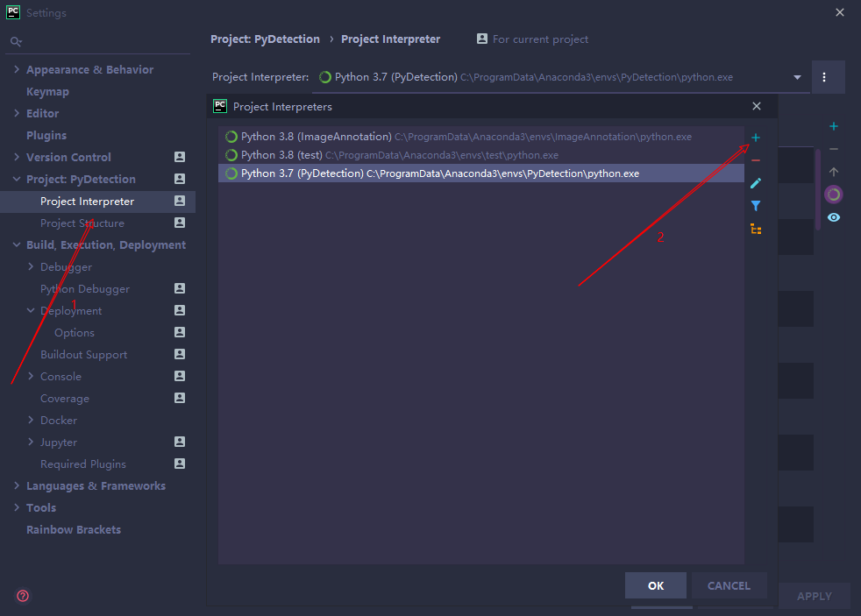Click project-level icon beside Project Structure
Viewport: 861px width, 616px height.
(x=180, y=223)
